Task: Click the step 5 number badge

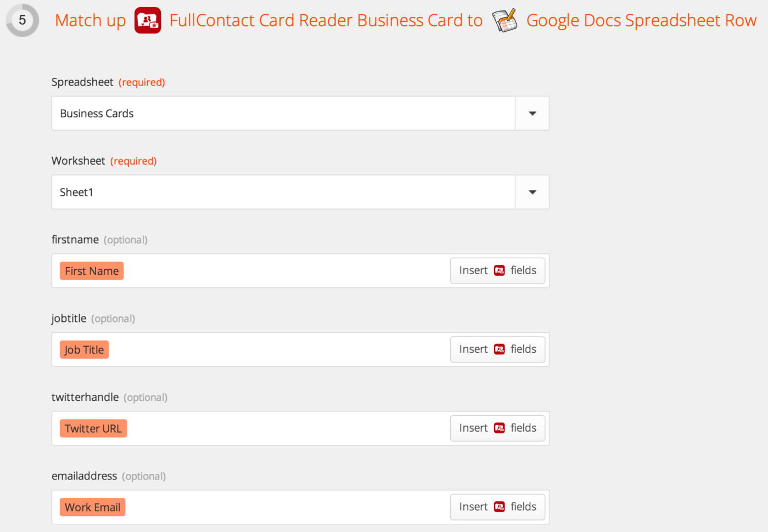Action: (22, 20)
